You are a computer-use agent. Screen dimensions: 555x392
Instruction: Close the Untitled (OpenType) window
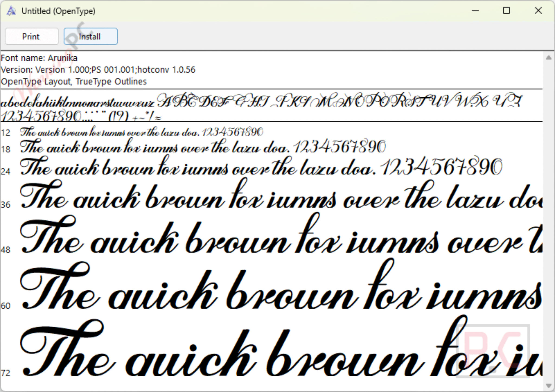pyautogui.click(x=538, y=11)
